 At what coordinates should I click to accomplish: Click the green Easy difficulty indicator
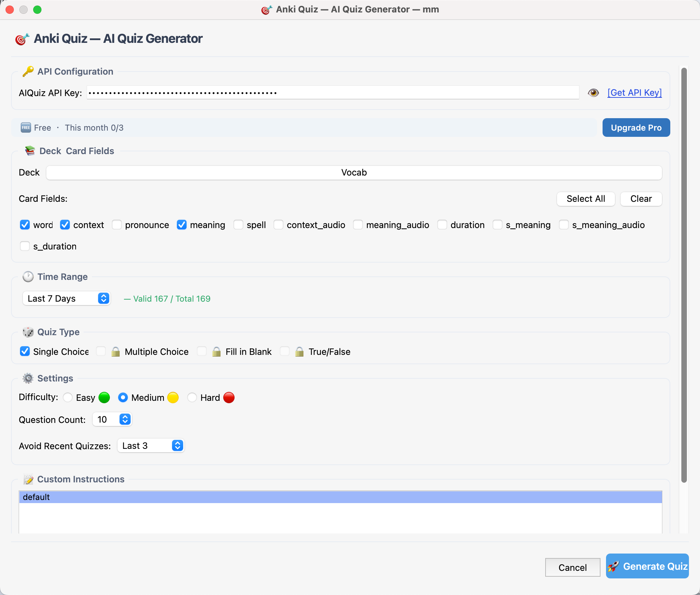point(104,398)
